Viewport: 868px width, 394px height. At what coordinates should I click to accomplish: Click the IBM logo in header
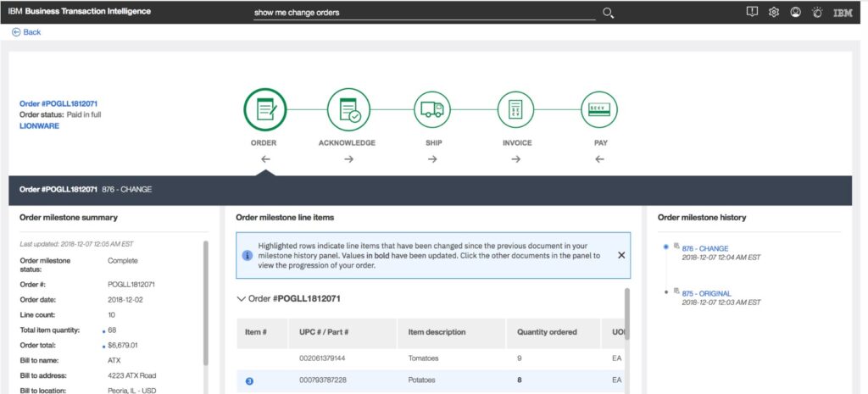[843, 12]
